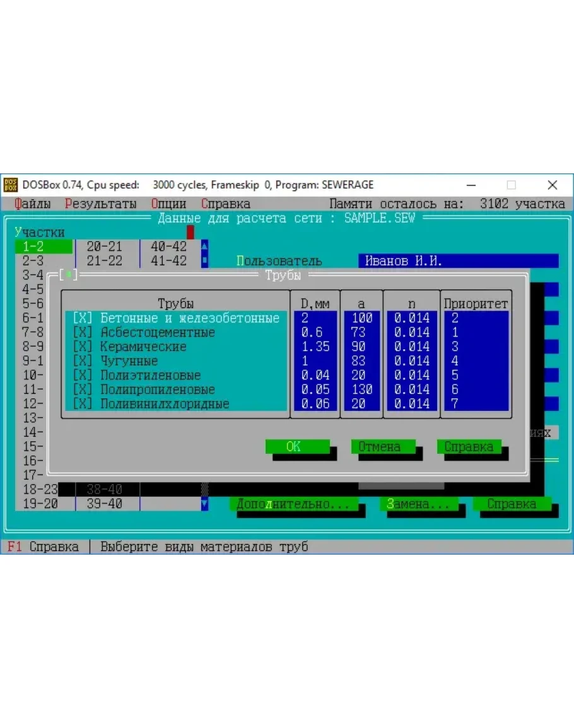Viewport: 574px width, 728px height.
Task: Select D,мм value for Полиэтиленовые row
Action: (x=315, y=376)
